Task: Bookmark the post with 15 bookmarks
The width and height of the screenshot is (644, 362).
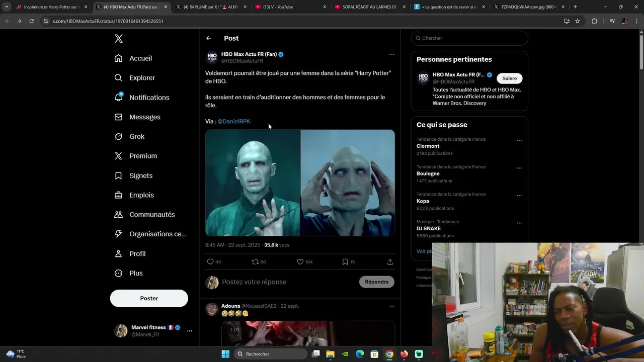Action: click(x=345, y=262)
